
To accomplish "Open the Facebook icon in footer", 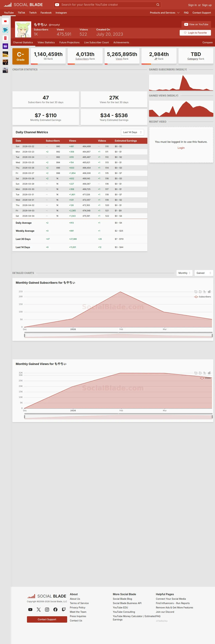I will coord(55,610).
